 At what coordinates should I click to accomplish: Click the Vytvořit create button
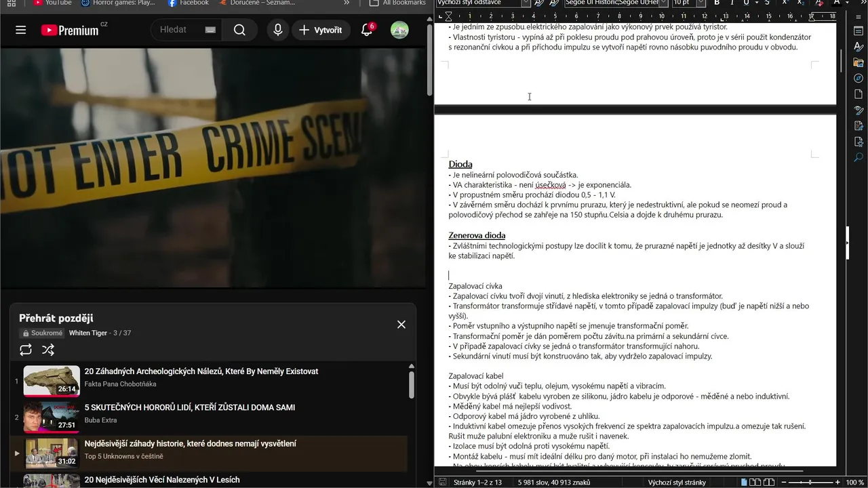321,30
